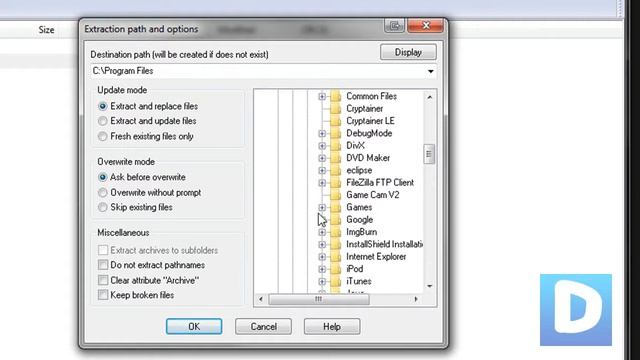Screen dimensions: 640x360
Task: Click the DVD Maker folder icon
Action: 336,158
